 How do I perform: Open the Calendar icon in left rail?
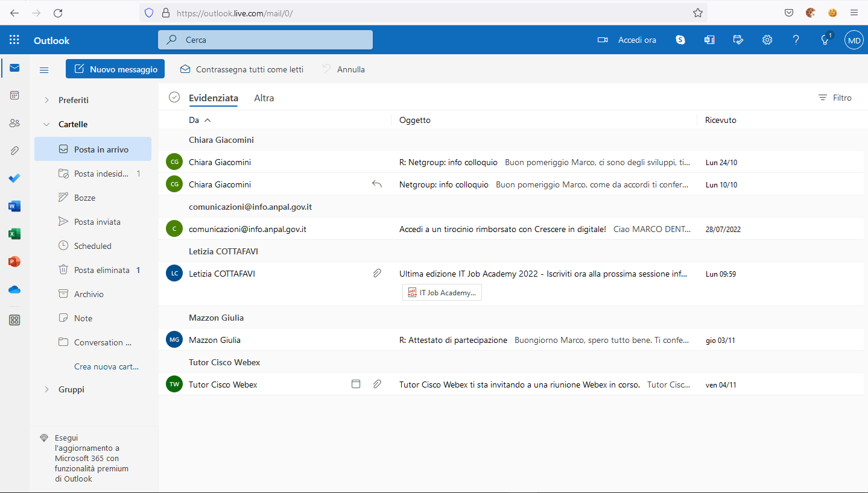[x=14, y=95]
